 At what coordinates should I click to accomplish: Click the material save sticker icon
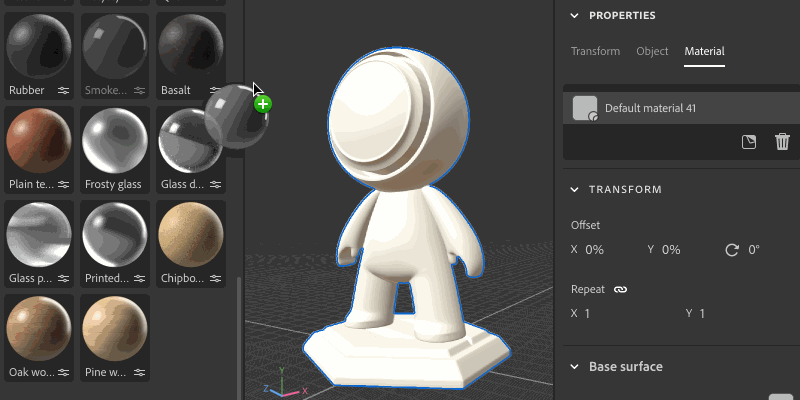coord(748,142)
